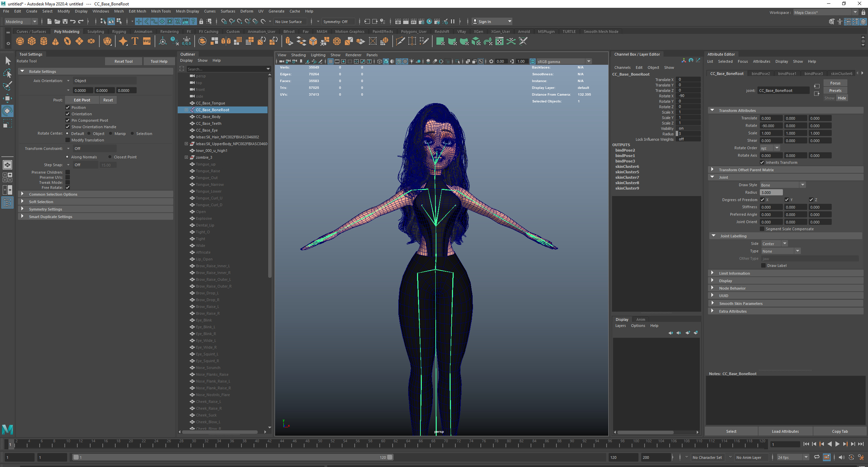Select Object rotate center radio button
Screen dimensions: 868x467
click(89, 134)
